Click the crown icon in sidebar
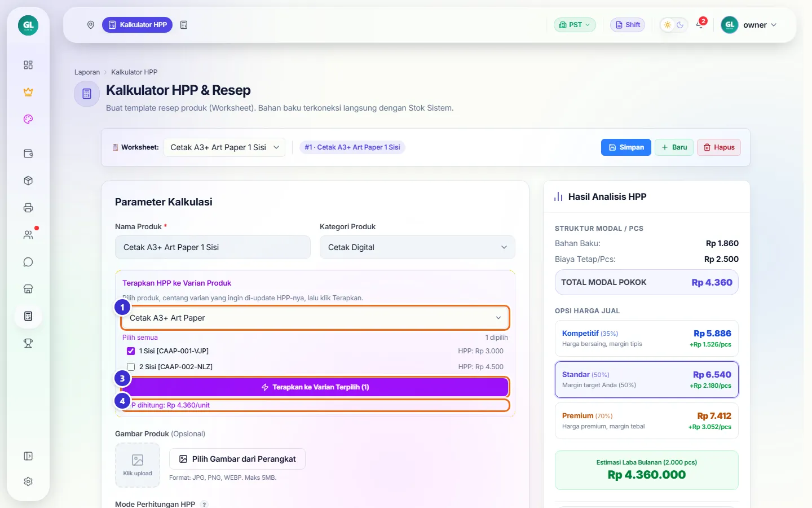This screenshot has width=812, height=508. click(x=28, y=92)
